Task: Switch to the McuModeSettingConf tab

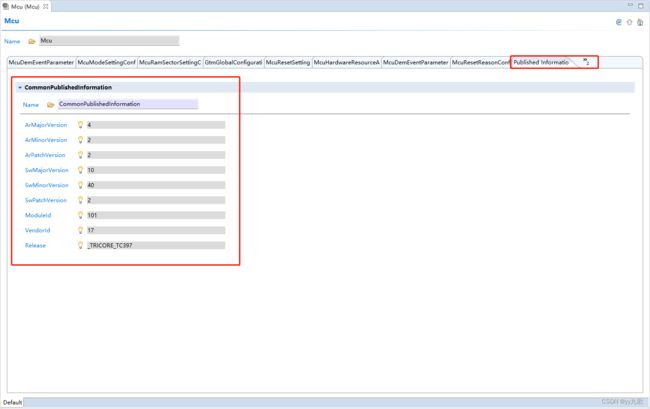Action: coord(106,62)
